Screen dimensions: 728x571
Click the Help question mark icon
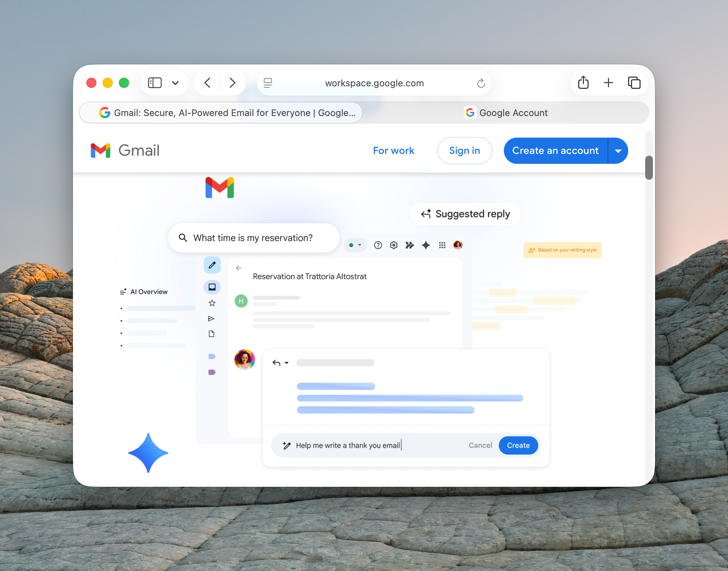click(378, 245)
